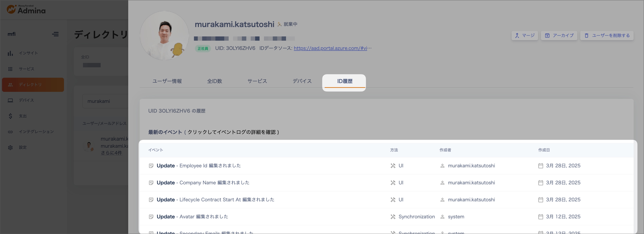Screen dimensions: 644x234
Task: Click the calendar icon beside 3月 12日, 2025
Action: [x=540, y=217]
